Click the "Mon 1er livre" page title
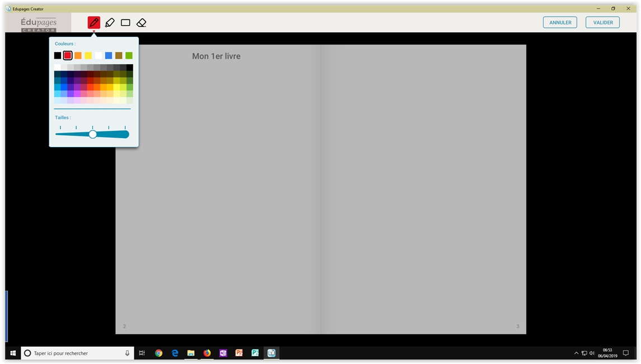The height and width of the screenshot is (364, 641). pos(216,56)
